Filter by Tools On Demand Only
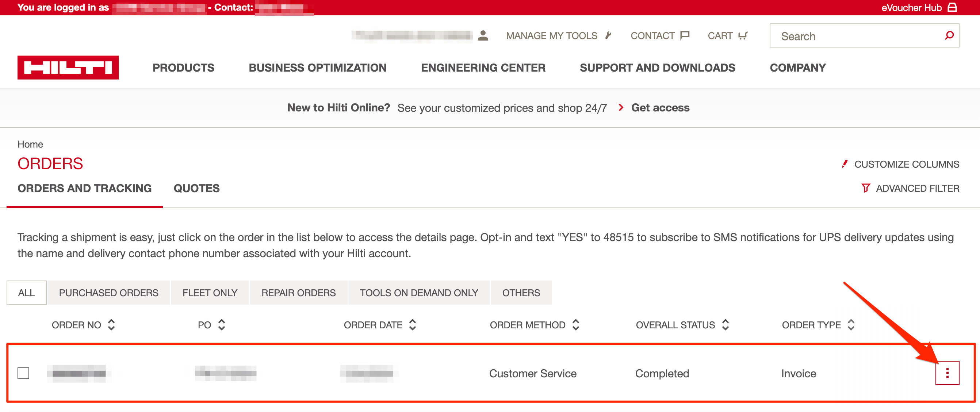The width and height of the screenshot is (980, 412). click(418, 293)
